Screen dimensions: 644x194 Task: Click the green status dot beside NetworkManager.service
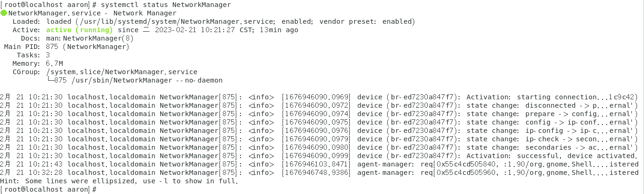coord(4,13)
